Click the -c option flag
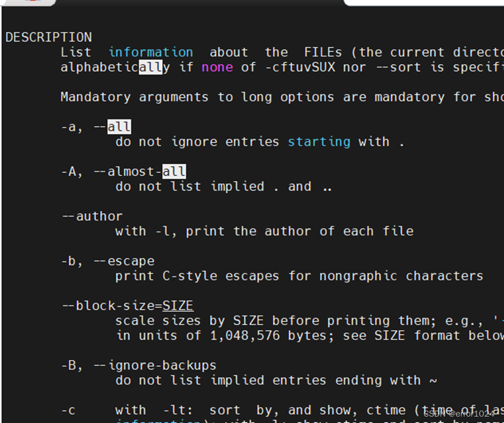Image resolution: width=504 pixels, height=423 pixels. click(x=68, y=410)
